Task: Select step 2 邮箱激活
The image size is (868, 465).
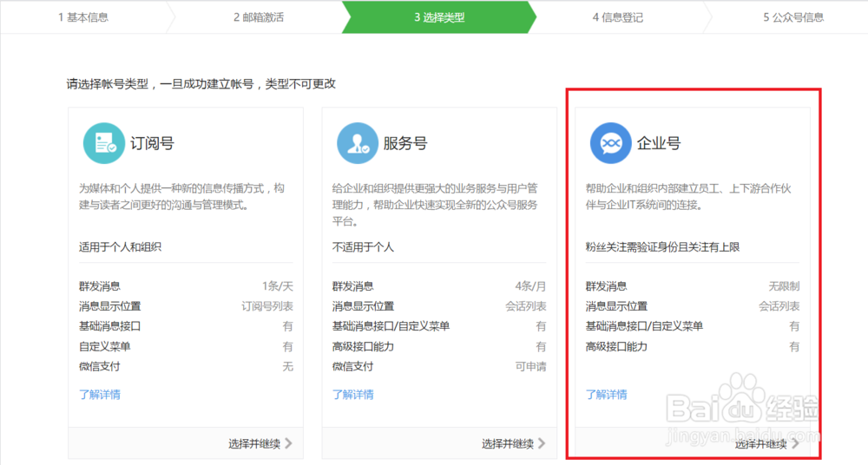Action: (x=259, y=17)
